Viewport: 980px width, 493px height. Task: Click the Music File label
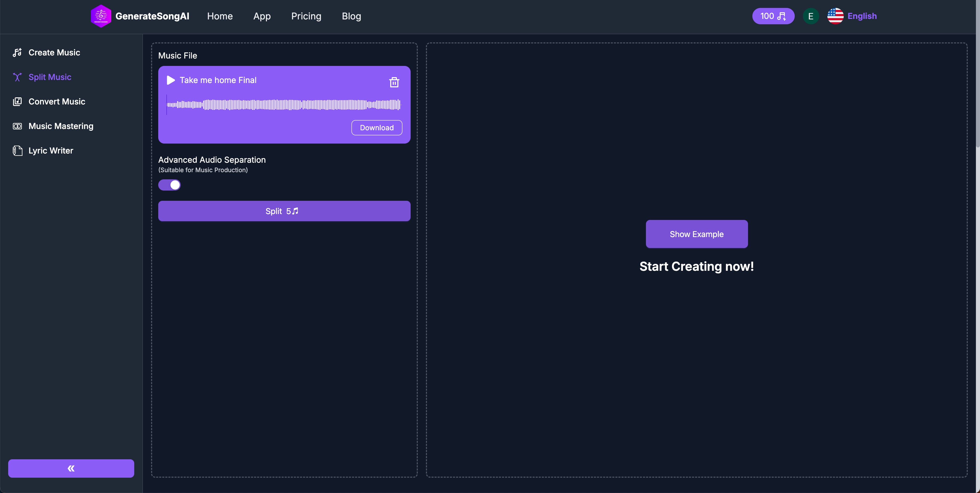[178, 56]
